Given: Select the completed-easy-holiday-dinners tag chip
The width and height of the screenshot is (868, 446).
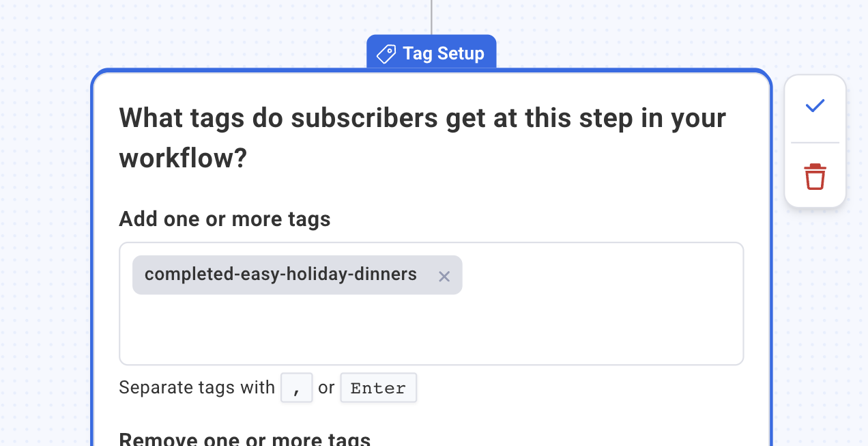Looking at the screenshot, I should tap(280, 274).
